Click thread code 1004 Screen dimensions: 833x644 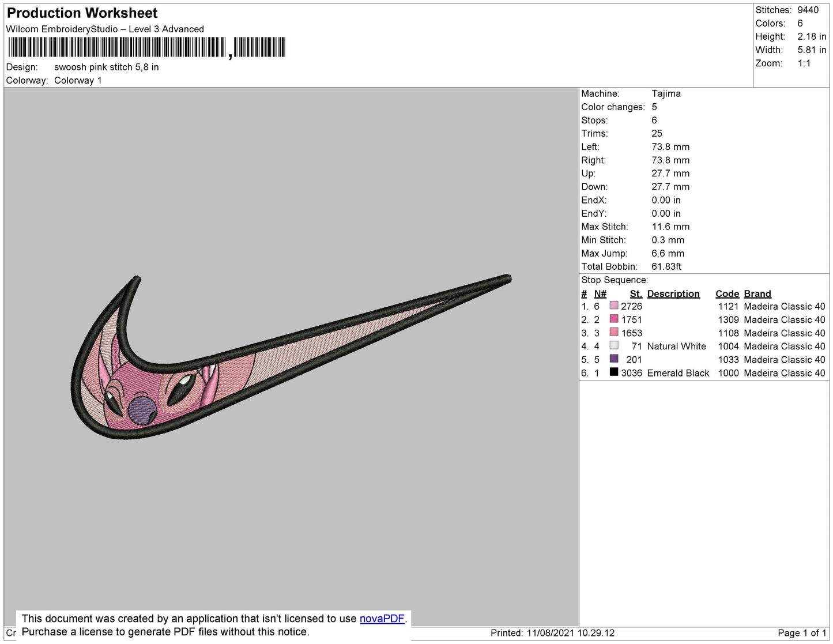728,347
